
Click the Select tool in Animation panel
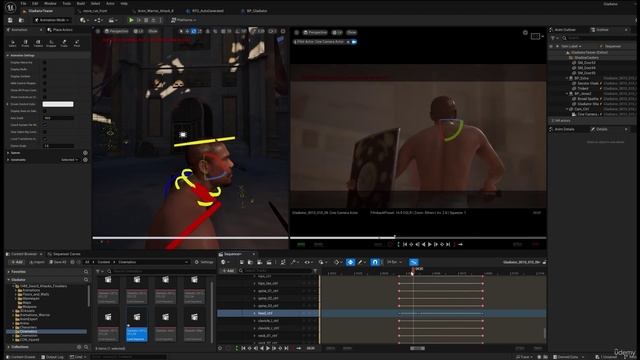tap(13, 43)
